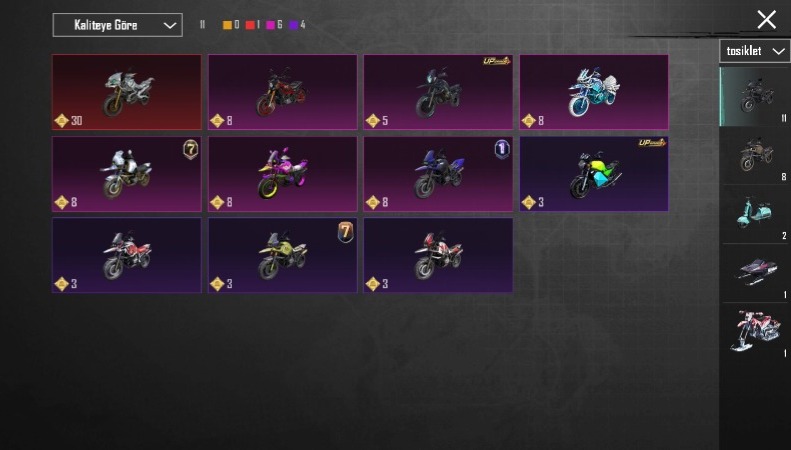Switch to the teal scooter category
This screenshot has width=791, height=450.
pyautogui.click(x=755, y=214)
